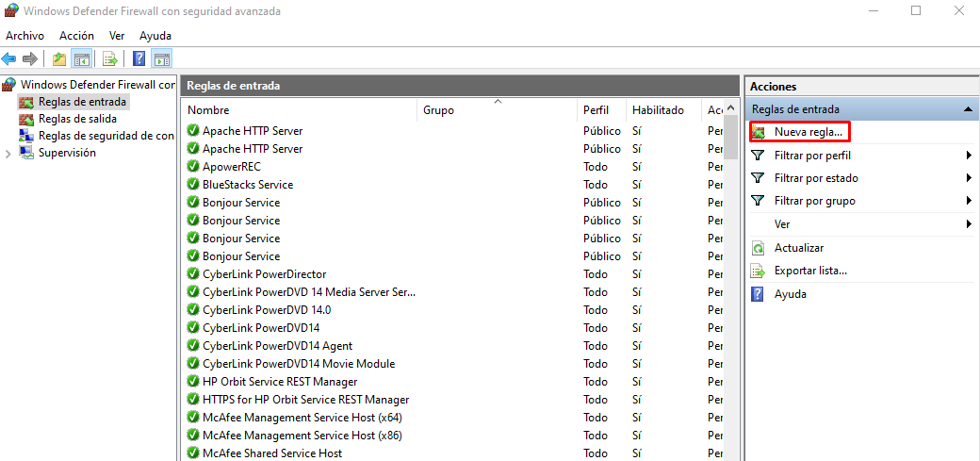This screenshot has width=980, height=461.
Task: Select the CyberLink PowerDVD14 Movie Module rule
Action: [452, 363]
